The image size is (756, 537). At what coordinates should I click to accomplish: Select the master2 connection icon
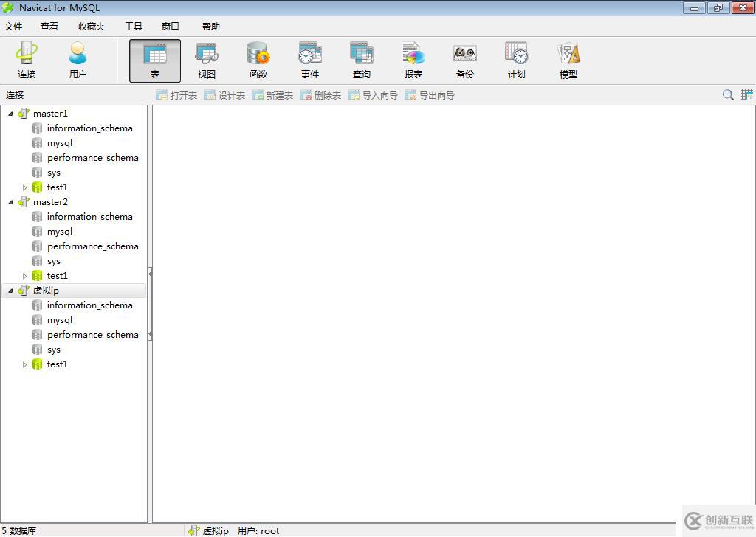[x=23, y=202]
